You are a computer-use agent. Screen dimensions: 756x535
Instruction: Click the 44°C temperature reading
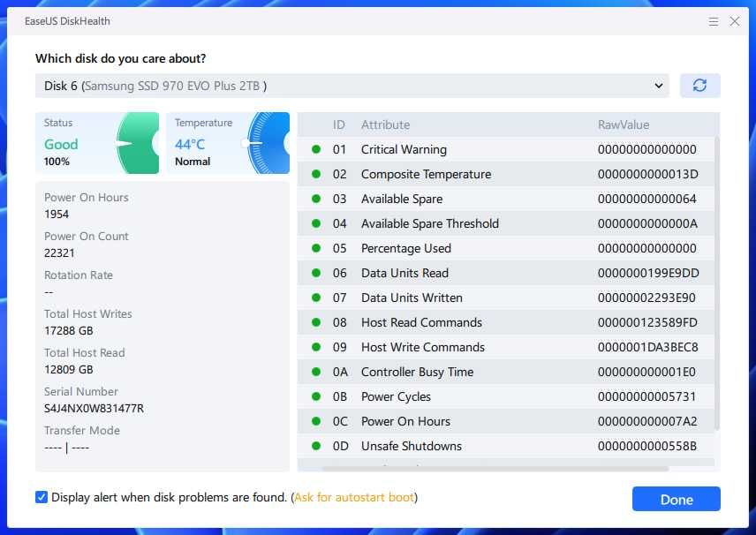(x=190, y=144)
